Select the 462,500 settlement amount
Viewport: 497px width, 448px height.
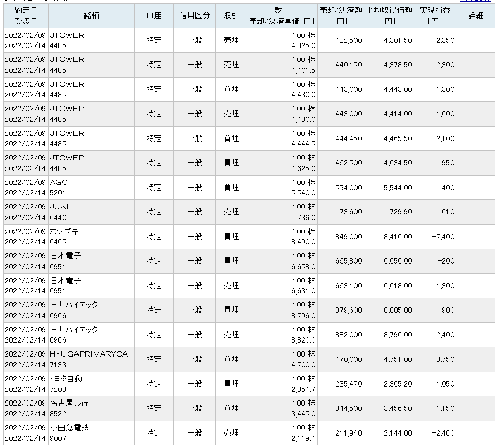[x=348, y=163]
